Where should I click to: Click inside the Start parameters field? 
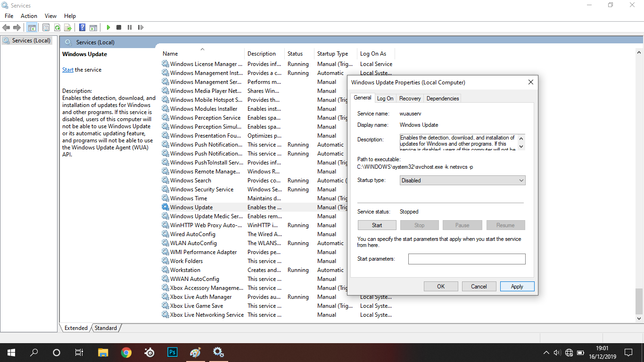[466, 259]
